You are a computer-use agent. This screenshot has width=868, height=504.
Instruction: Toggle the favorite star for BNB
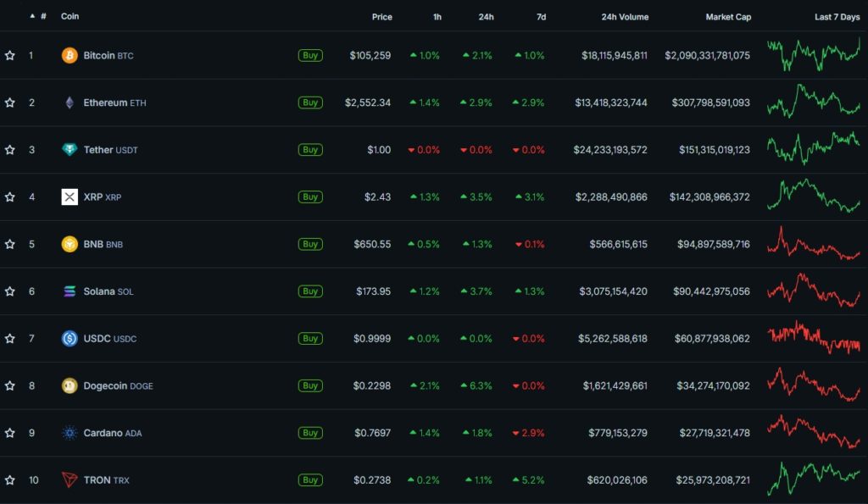[x=10, y=245]
